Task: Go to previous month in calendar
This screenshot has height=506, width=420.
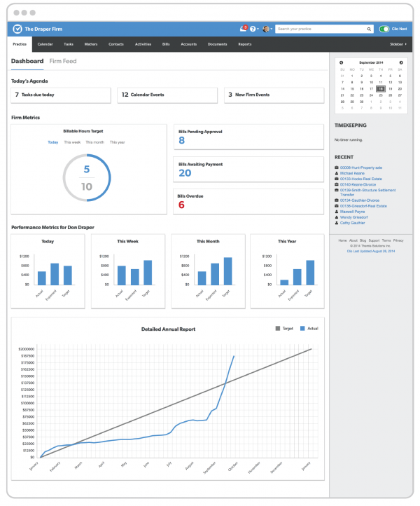Action: pyautogui.click(x=341, y=62)
